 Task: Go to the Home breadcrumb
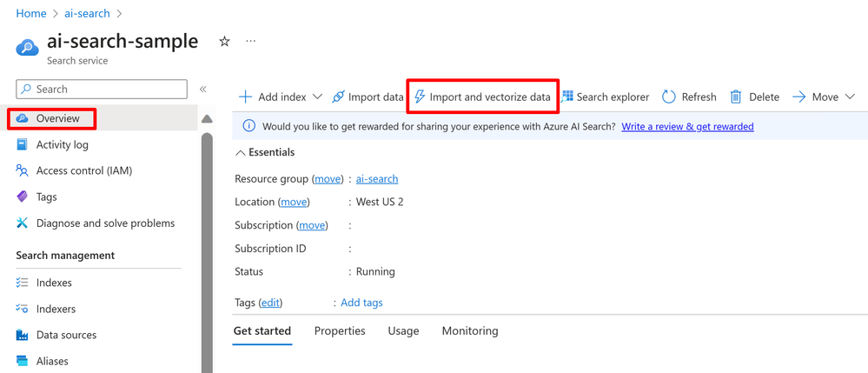tap(31, 13)
